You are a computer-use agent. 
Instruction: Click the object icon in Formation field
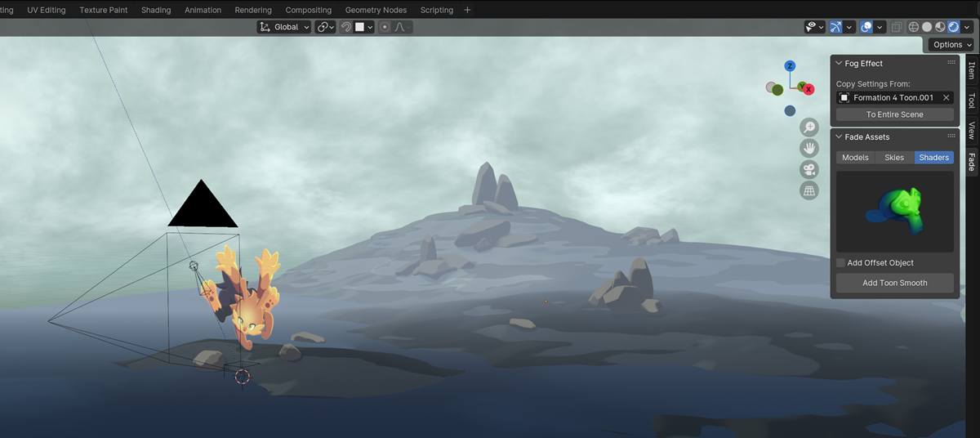pos(844,97)
